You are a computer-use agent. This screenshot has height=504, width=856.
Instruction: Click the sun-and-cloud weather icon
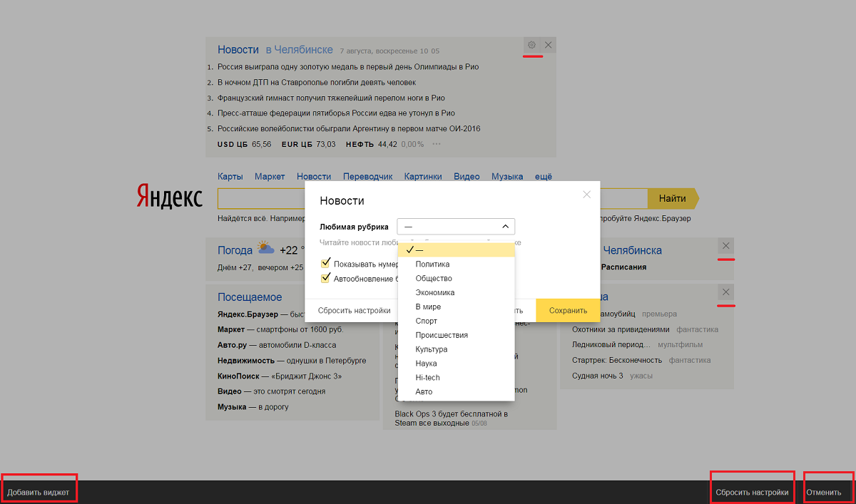click(266, 249)
